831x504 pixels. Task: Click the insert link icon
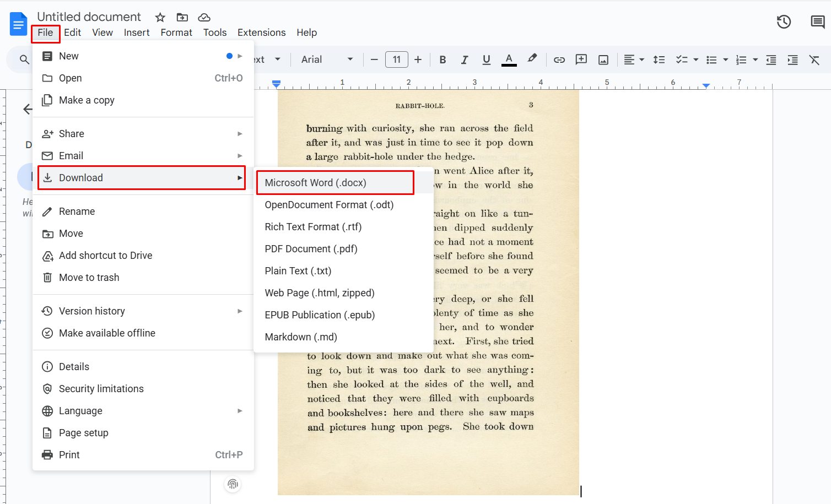(559, 59)
